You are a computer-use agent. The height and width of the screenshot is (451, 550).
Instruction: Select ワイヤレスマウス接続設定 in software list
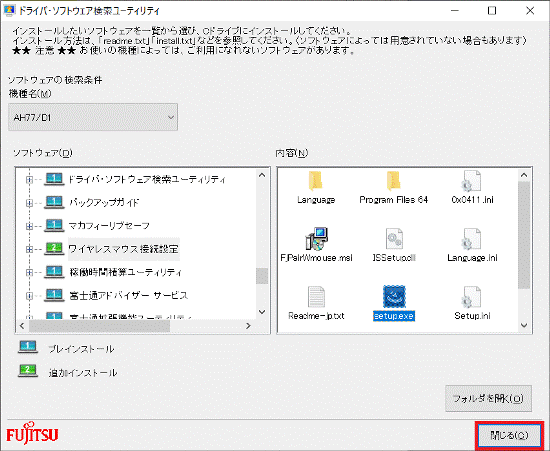click(x=123, y=249)
